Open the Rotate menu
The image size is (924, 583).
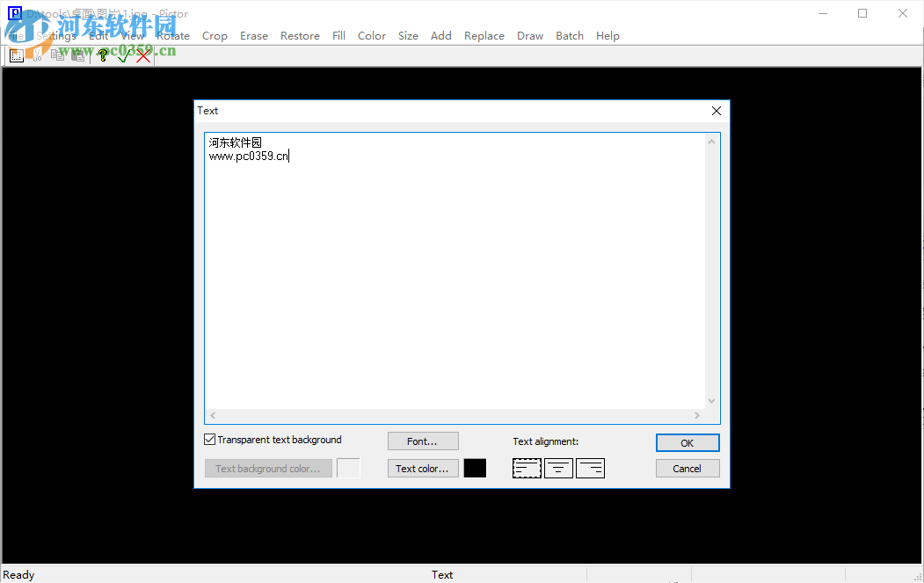click(172, 35)
